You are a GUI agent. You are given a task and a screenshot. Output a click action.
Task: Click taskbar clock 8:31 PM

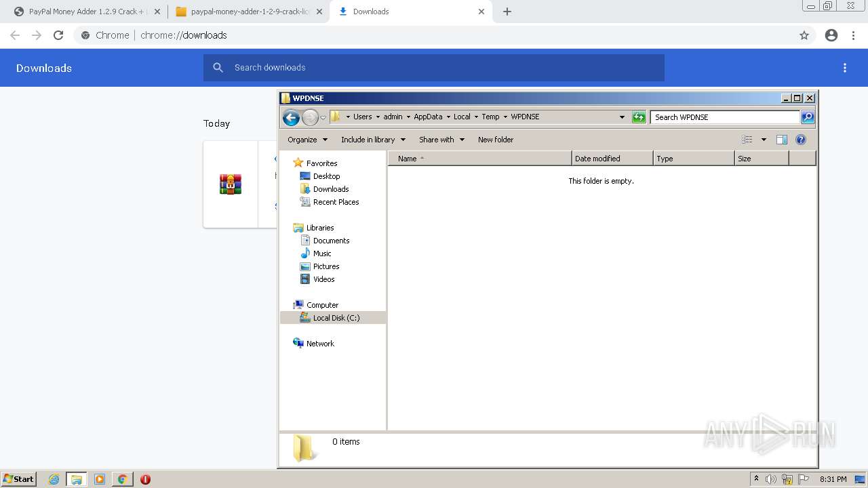click(x=833, y=479)
